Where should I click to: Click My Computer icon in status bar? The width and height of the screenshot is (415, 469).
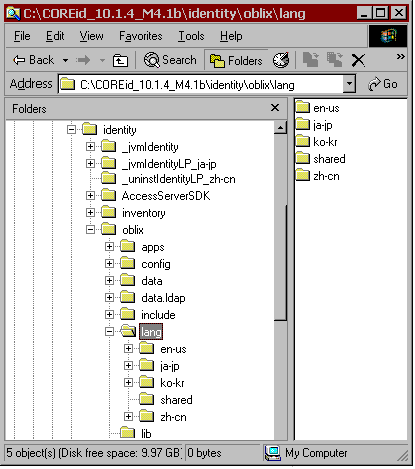click(x=273, y=453)
